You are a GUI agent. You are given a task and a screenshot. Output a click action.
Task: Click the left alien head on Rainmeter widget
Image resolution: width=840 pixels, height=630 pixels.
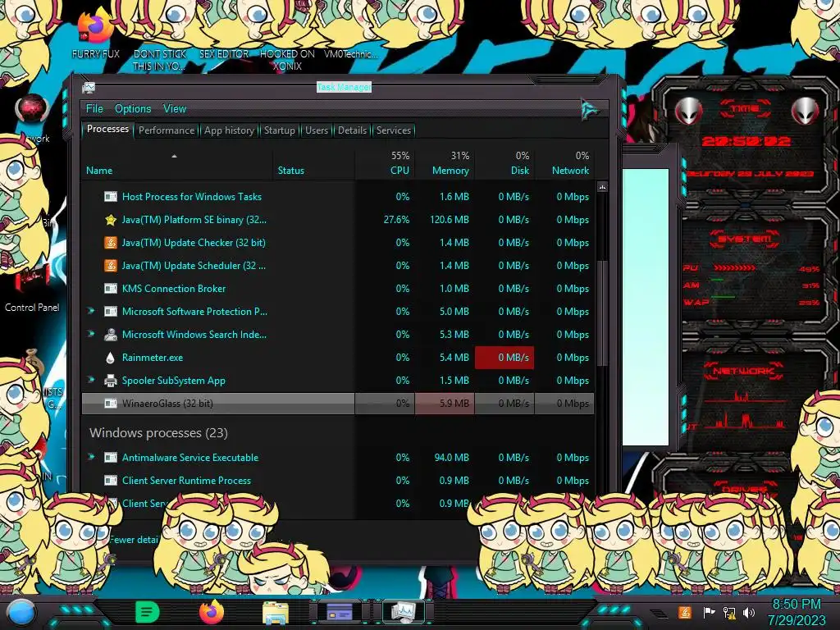[x=689, y=112]
